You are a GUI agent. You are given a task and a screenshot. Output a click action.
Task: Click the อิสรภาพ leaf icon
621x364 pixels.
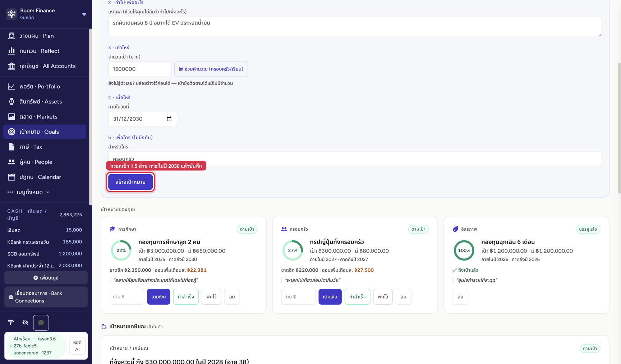pyautogui.click(x=455, y=229)
